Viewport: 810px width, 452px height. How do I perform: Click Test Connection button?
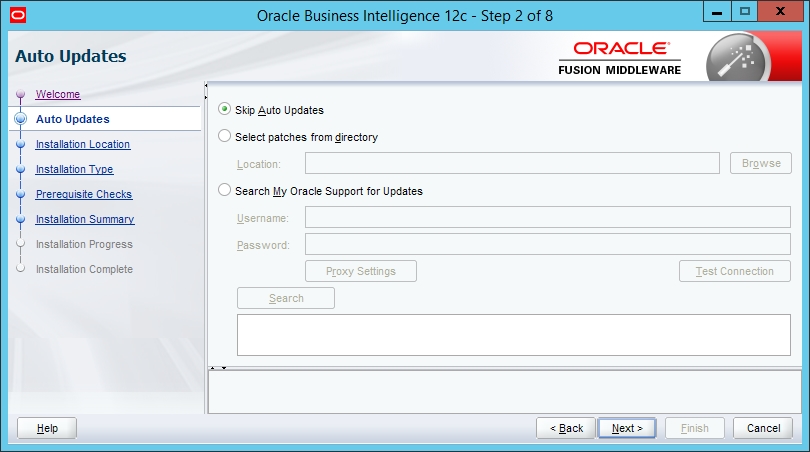[735, 271]
